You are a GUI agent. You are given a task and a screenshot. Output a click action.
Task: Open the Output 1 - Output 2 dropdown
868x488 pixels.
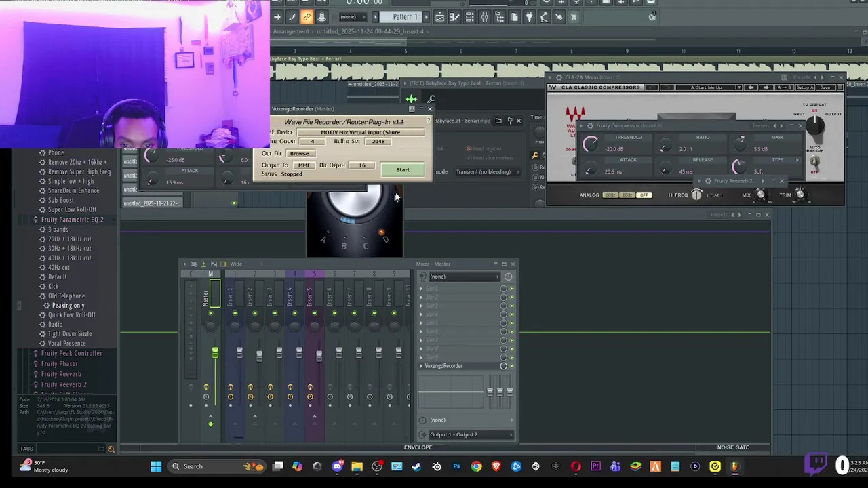click(x=471, y=434)
